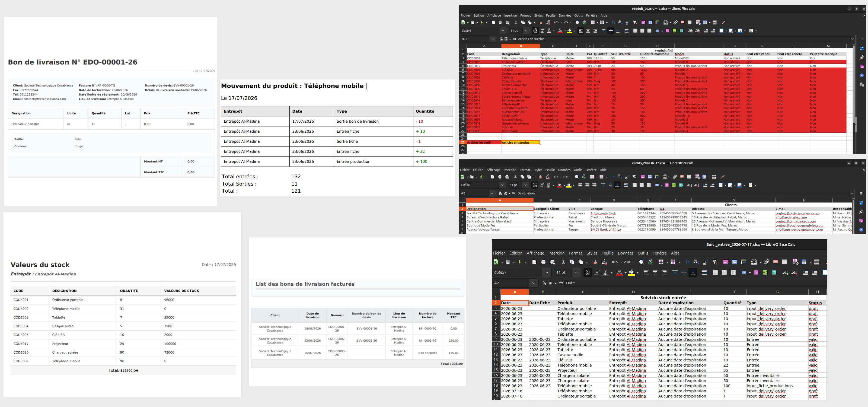Screen dimensions: 868x407
Task: Select cell Articles en seuil in Produit sheet
Action: (484, 142)
